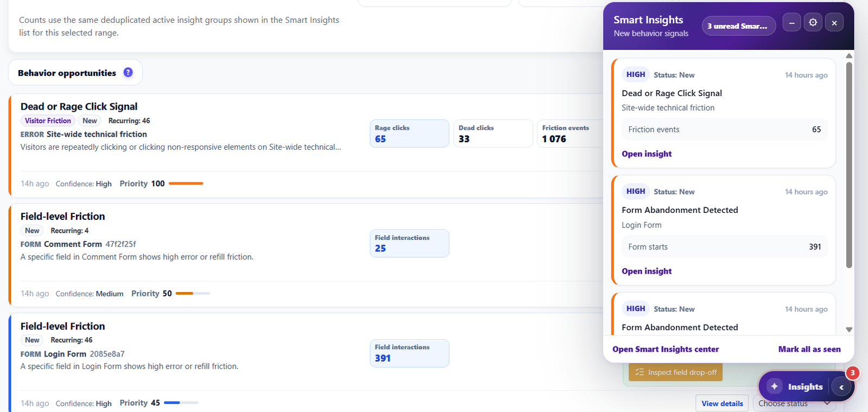The image size is (868, 412).
Task: Click the scroll down arrow in insights list
Action: (849, 329)
